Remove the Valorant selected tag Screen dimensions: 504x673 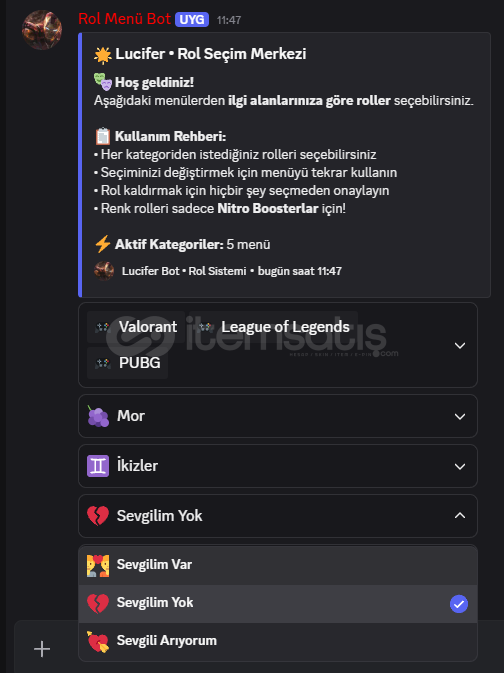[136, 327]
